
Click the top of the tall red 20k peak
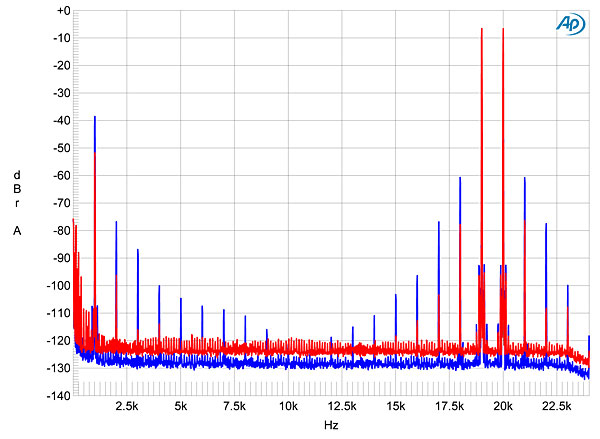tap(503, 29)
